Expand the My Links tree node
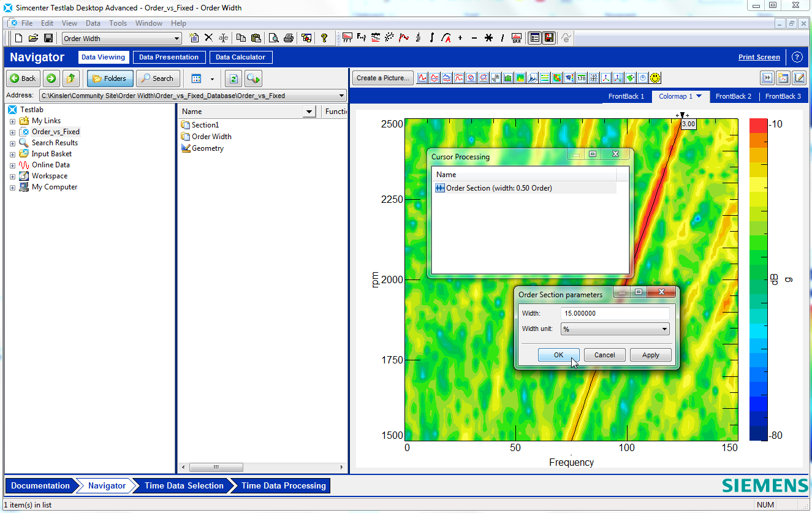812x513 pixels. (12, 121)
